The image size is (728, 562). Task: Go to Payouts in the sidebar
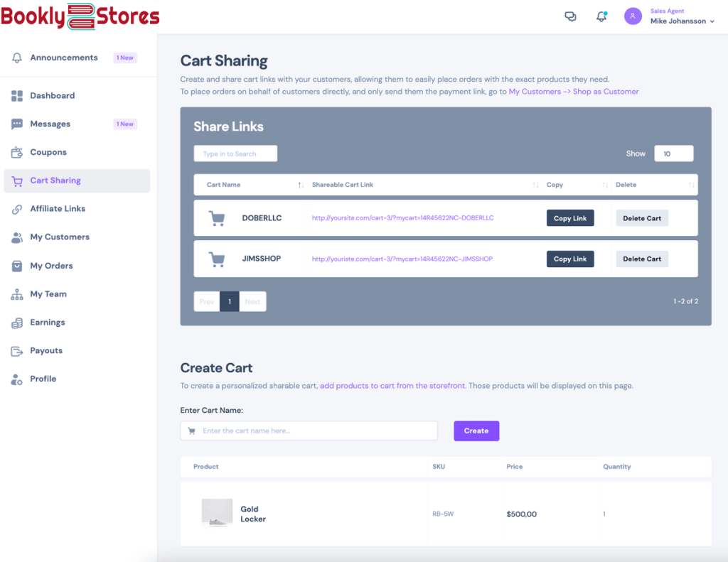[46, 351]
